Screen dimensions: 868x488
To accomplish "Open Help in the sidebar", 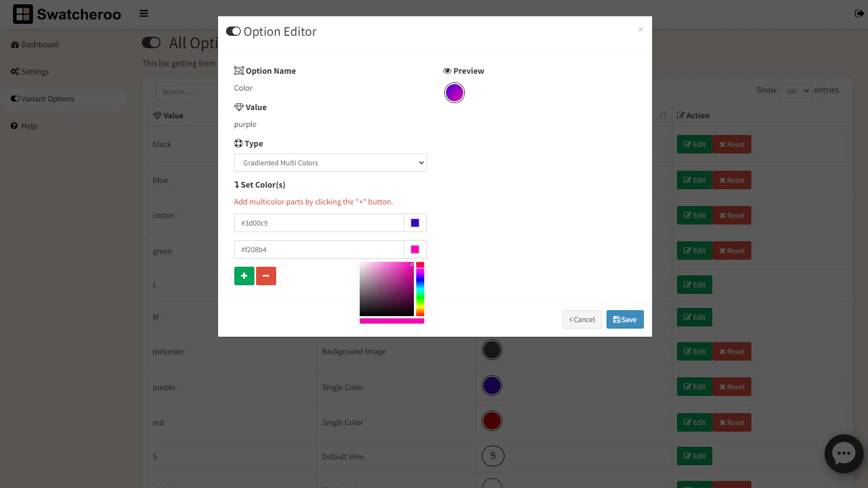I will (24, 126).
